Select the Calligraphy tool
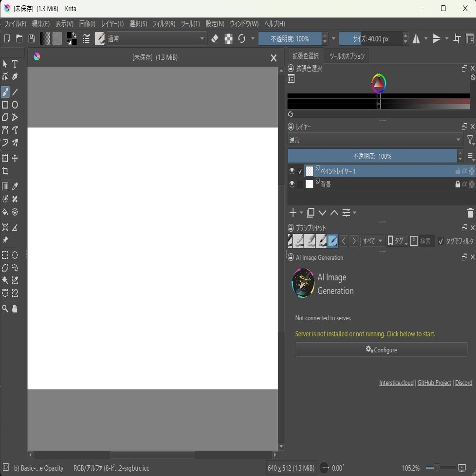 click(x=15, y=76)
